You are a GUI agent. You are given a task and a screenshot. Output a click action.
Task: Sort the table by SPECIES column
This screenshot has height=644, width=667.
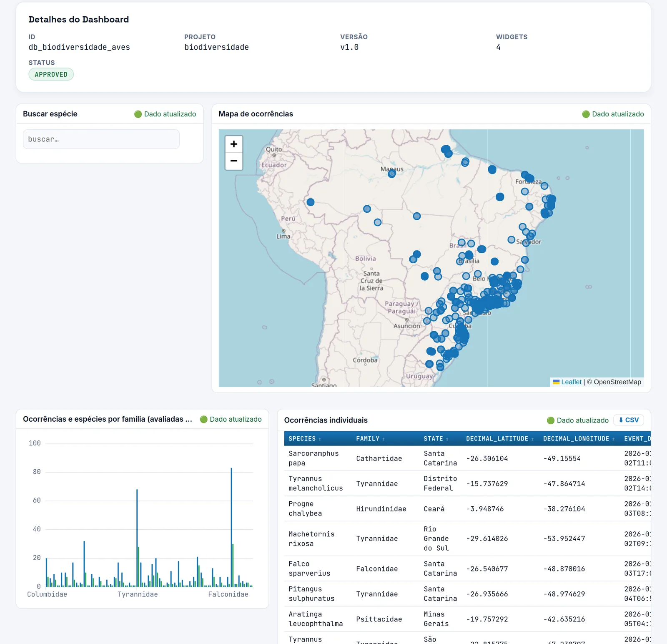point(305,439)
